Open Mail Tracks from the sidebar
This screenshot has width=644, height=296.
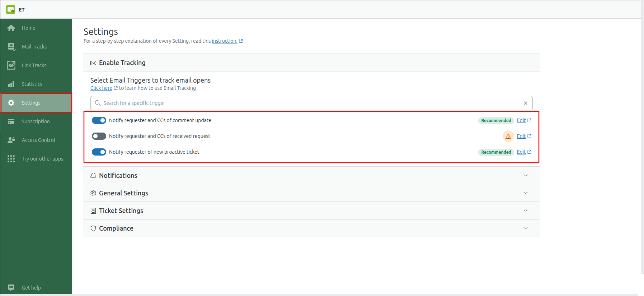(34, 47)
